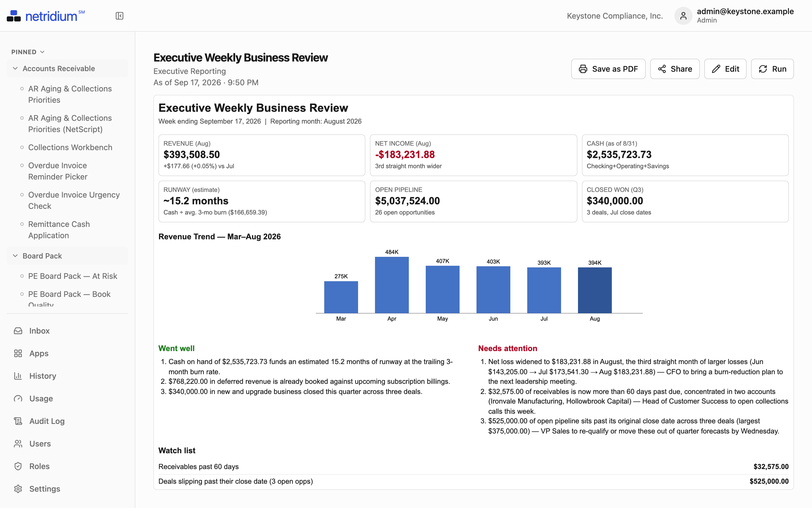Click the Usage gauge icon
Screen dimensions: 812x508
[18, 398]
